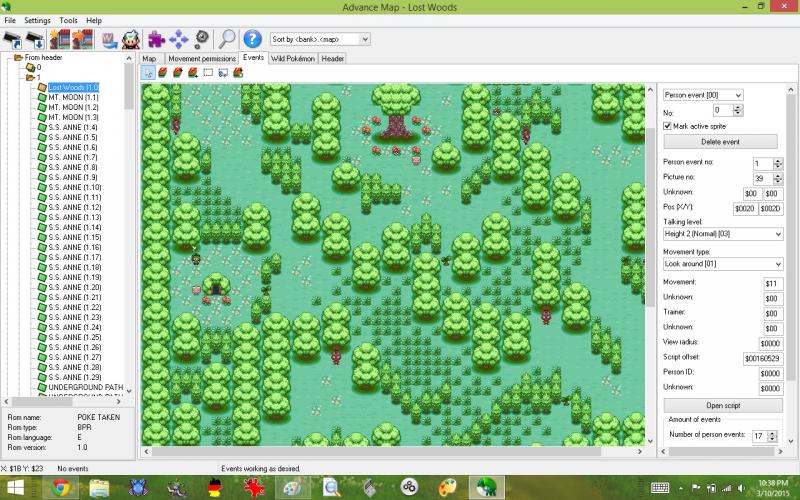Select S.S. ANNE (1.10) in map tree
This screenshot has height=500, width=800.
click(74, 187)
